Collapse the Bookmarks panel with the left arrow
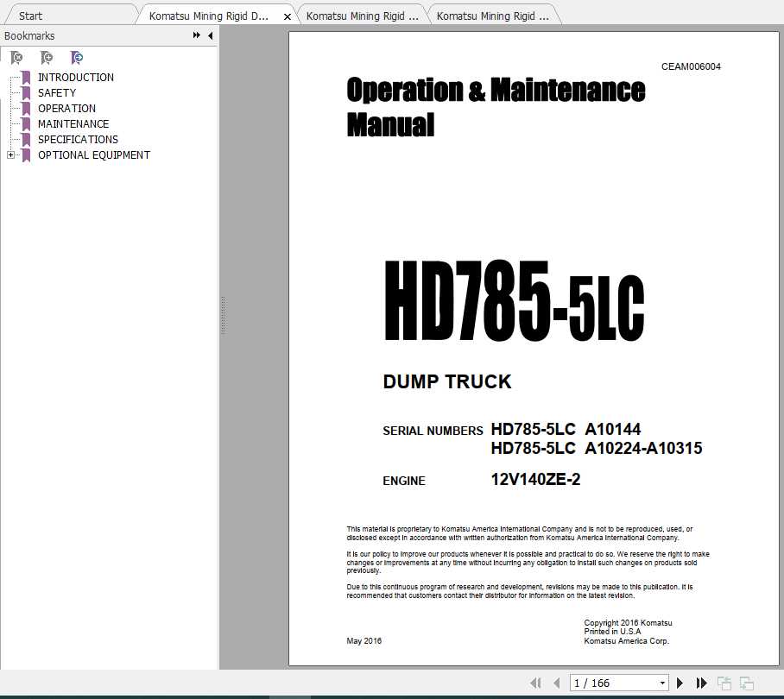 click(211, 35)
